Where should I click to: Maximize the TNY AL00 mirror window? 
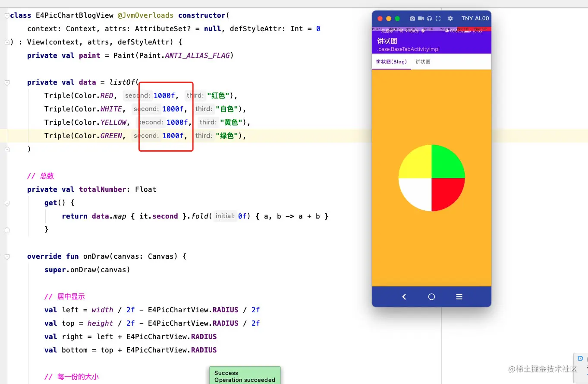(397, 19)
